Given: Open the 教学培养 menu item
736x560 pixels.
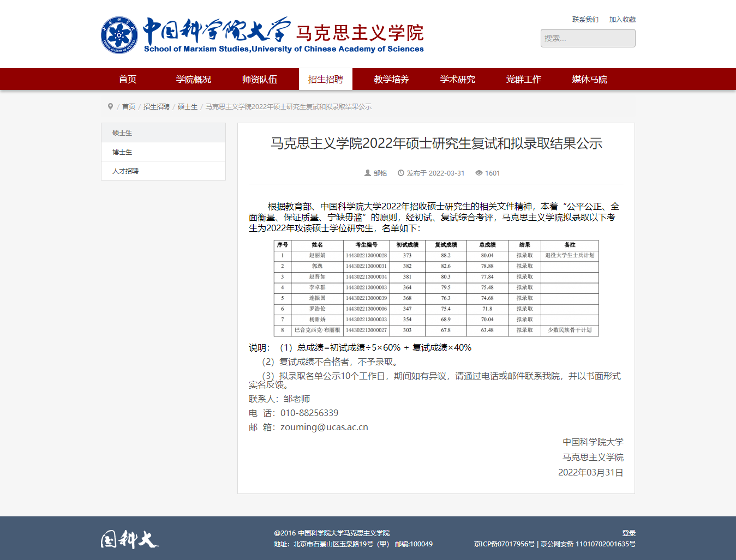Looking at the screenshot, I should (392, 79).
